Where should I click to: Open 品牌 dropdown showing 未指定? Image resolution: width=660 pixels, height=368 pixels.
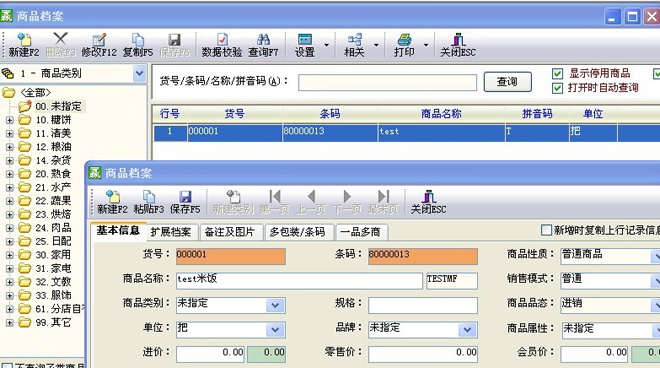pyautogui.click(x=467, y=330)
